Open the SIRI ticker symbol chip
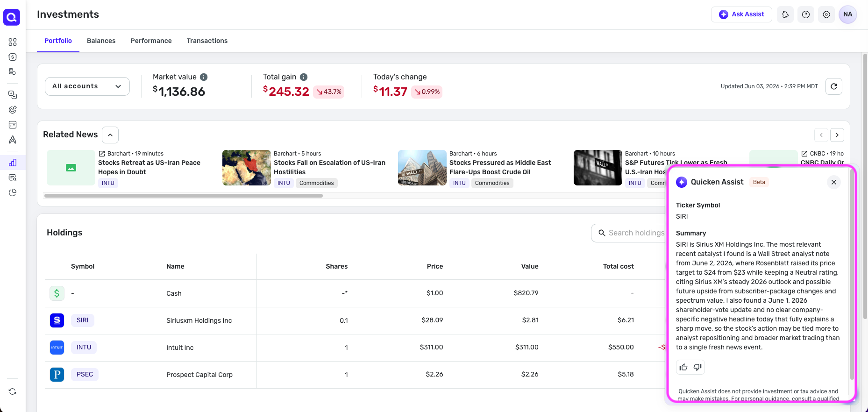This screenshot has width=868, height=412. click(x=83, y=320)
